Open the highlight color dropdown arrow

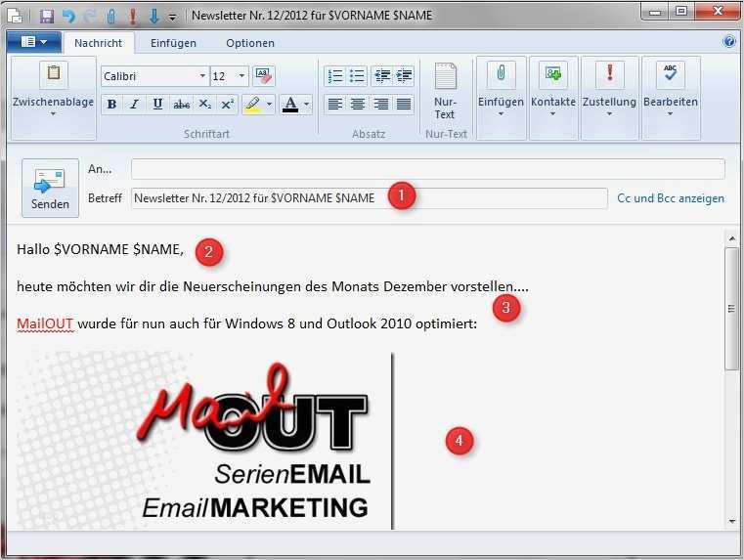coord(269,104)
